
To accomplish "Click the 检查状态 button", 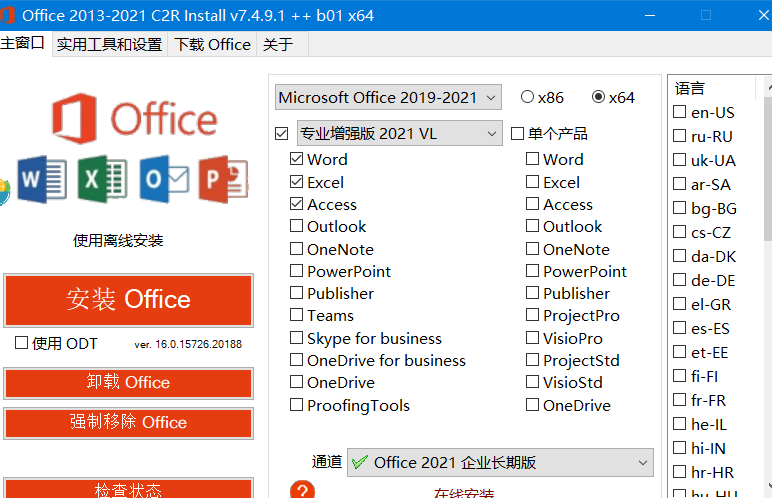I will coord(129,489).
